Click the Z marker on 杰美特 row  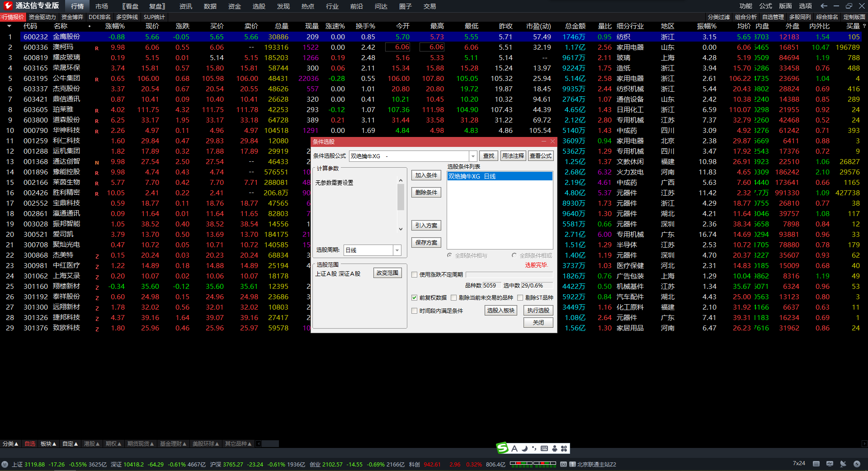click(x=97, y=256)
